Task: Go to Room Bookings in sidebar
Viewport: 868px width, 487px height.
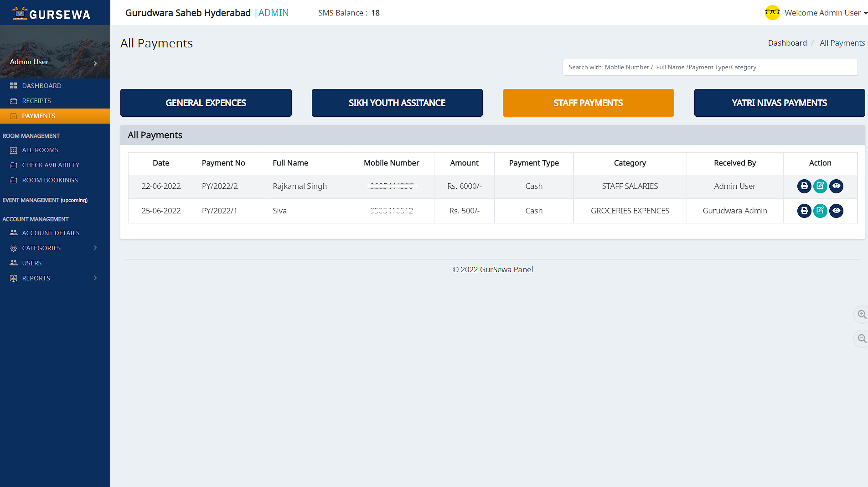Action: pyautogui.click(x=50, y=180)
